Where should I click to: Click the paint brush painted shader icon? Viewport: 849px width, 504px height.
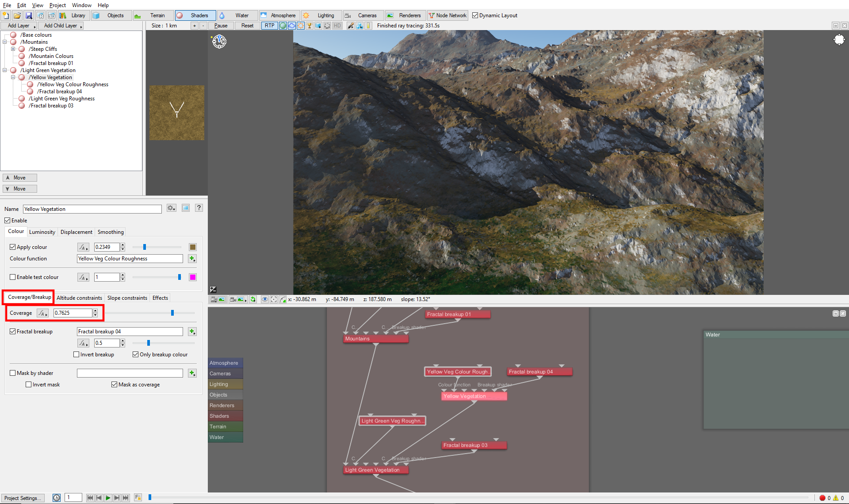click(x=351, y=26)
